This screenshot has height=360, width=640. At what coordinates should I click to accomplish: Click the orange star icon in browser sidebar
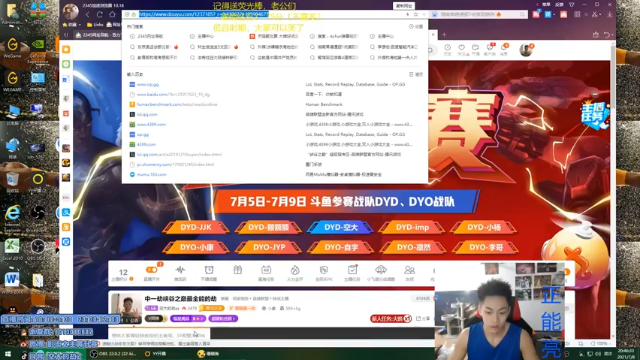click(x=66, y=49)
